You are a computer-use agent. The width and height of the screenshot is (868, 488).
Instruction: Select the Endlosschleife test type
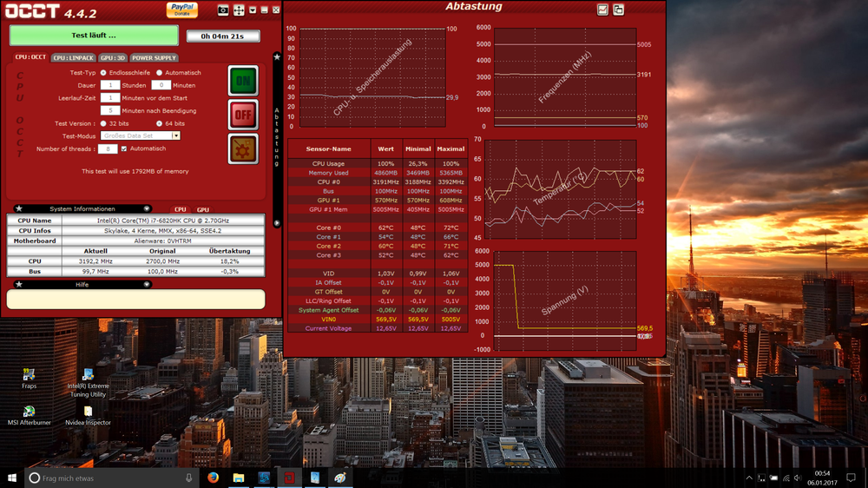pyautogui.click(x=104, y=73)
